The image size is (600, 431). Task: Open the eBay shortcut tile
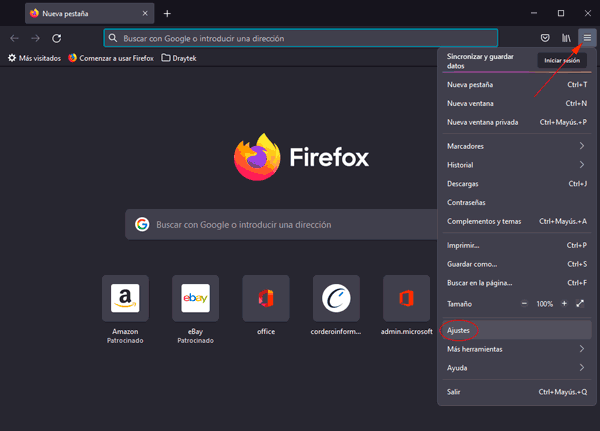[x=195, y=298]
